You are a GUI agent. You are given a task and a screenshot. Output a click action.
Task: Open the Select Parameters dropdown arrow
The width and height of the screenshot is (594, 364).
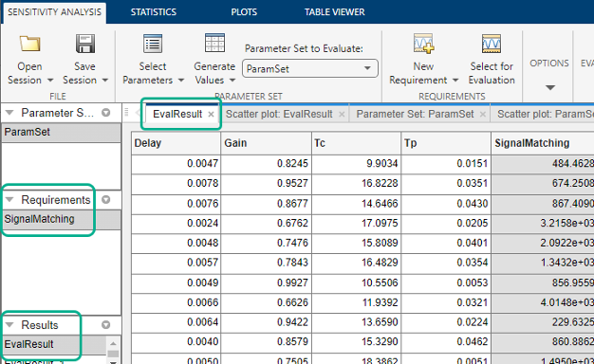pyautogui.click(x=181, y=81)
